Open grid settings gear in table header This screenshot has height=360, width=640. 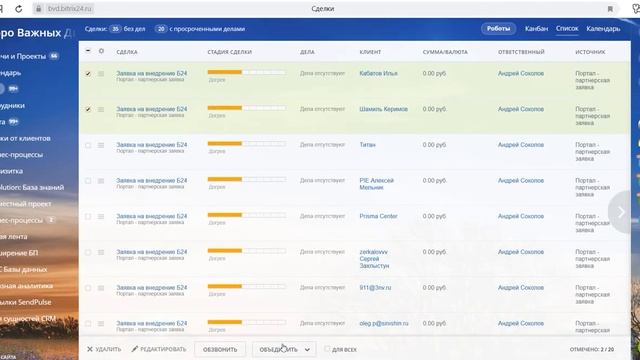point(101,51)
